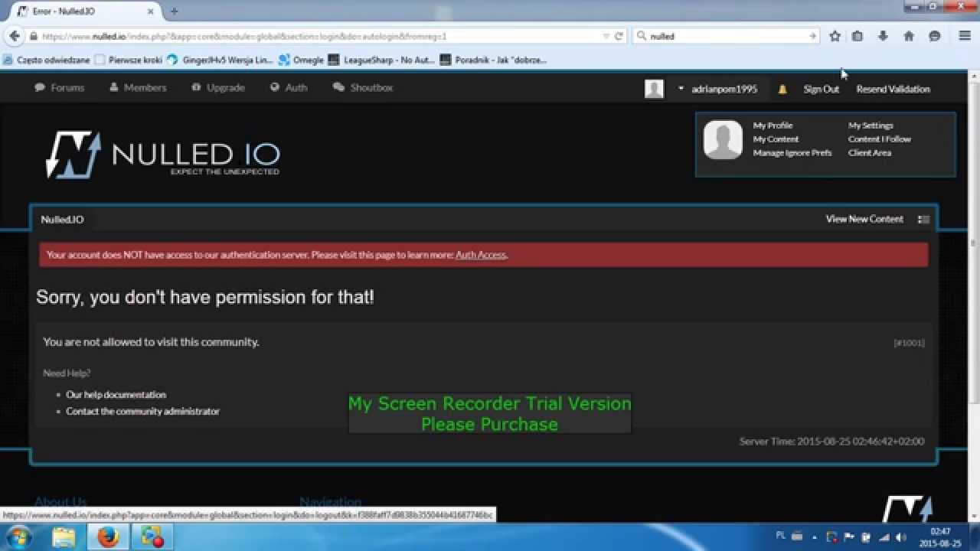The width and height of the screenshot is (980, 551).
Task: Click the Nulled IO logo banner
Action: [162, 154]
